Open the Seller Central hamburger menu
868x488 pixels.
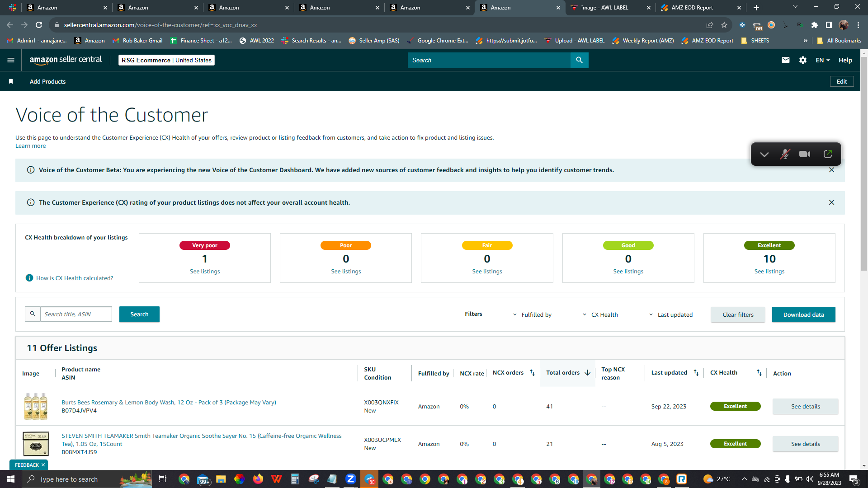[11, 60]
